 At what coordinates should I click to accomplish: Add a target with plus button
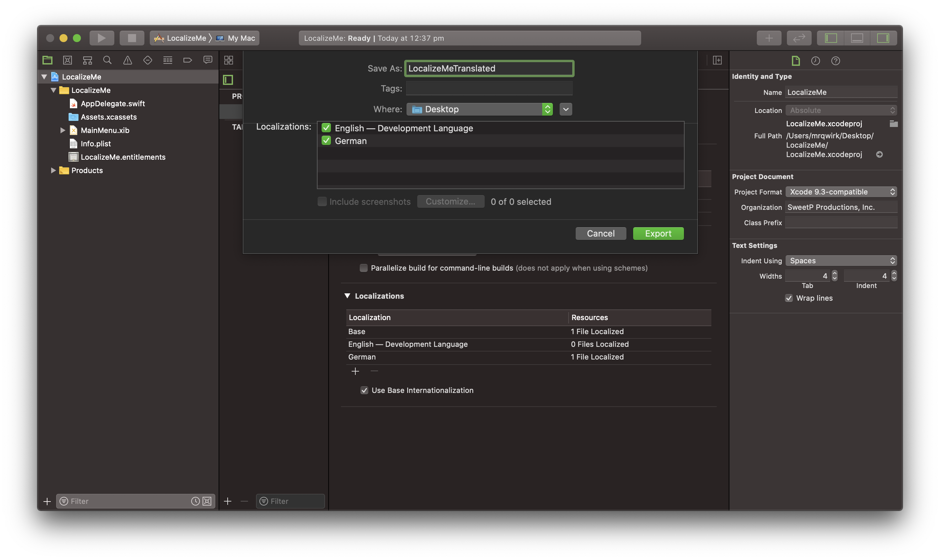tap(228, 501)
